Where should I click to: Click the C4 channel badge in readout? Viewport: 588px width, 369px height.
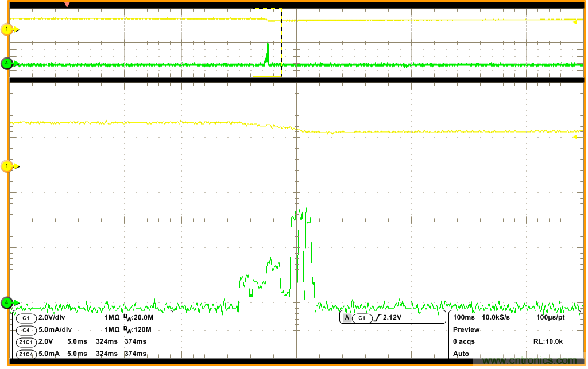point(26,330)
